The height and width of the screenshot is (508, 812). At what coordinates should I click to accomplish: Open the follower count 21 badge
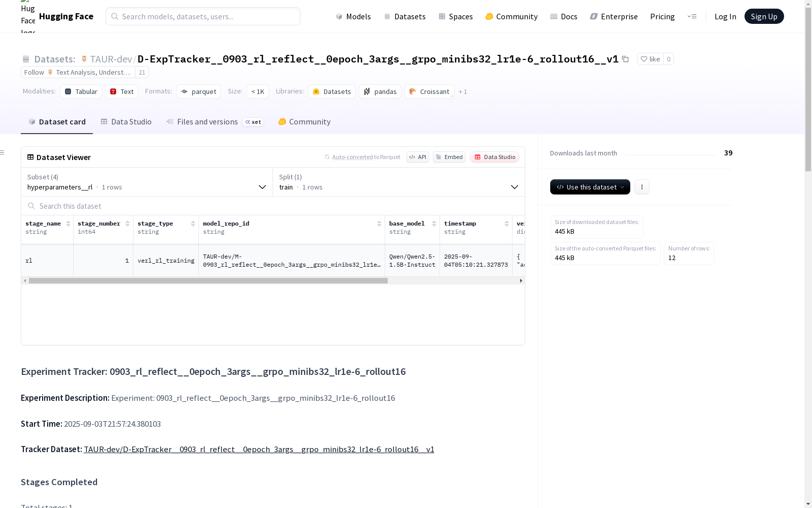(142, 72)
